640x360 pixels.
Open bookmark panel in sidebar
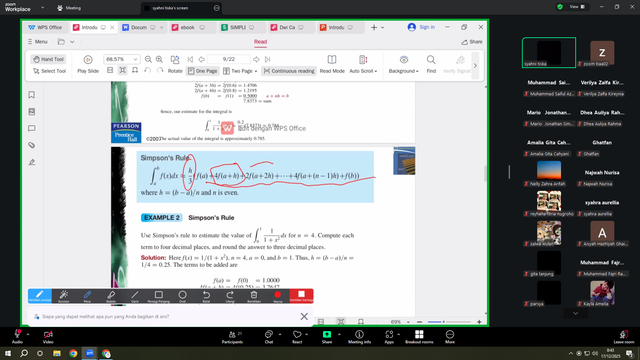31,95
